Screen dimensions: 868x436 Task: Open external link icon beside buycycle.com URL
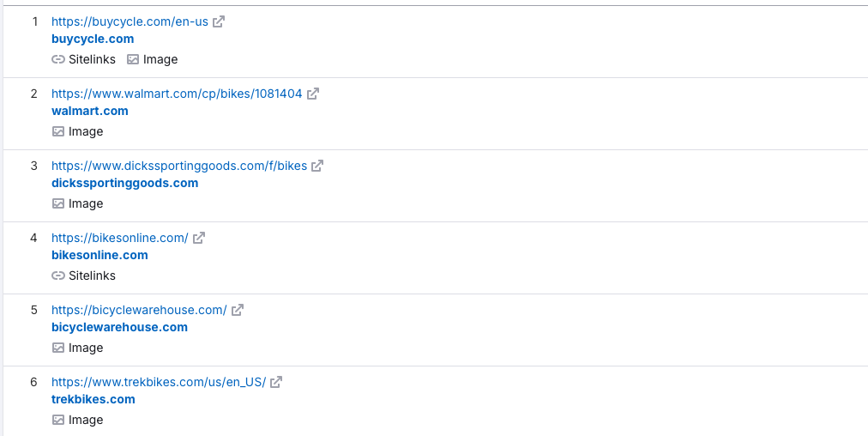(219, 21)
